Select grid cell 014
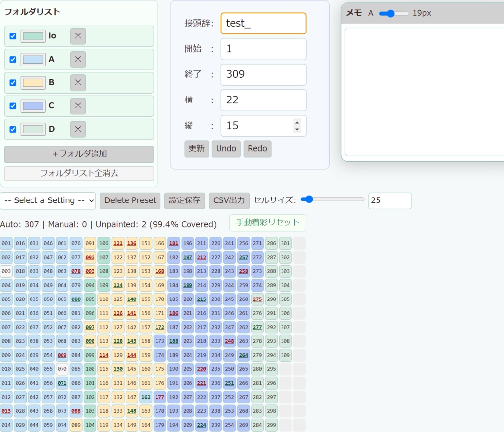The image size is (504, 432). pyautogui.click(x=6, y=425)
